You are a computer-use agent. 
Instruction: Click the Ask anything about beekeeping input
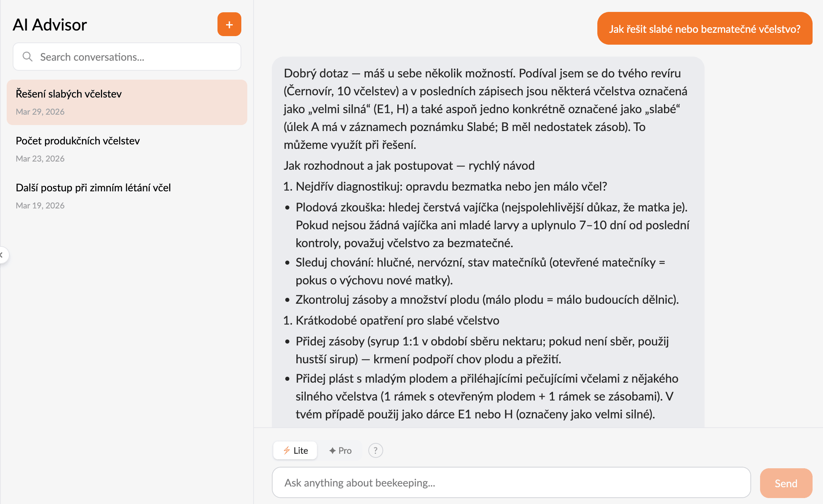[x=511, y=483]
